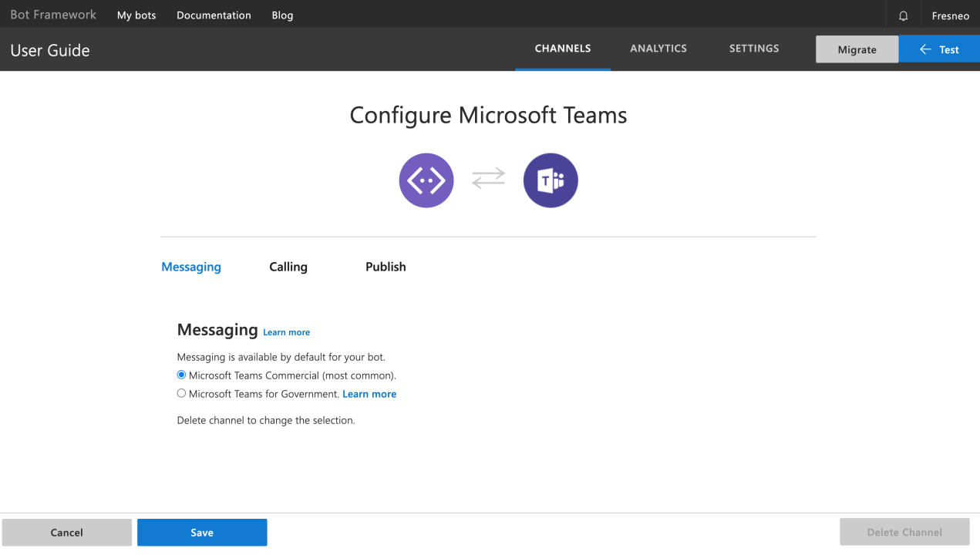
Task: Click the Cancel button
Action: click(x=67, y=533)
